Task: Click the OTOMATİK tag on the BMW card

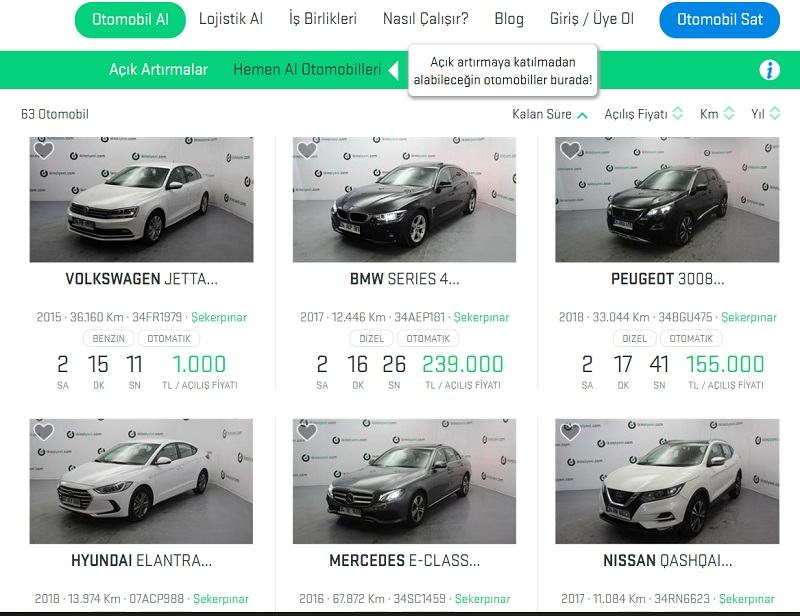Action: point(428,338)
